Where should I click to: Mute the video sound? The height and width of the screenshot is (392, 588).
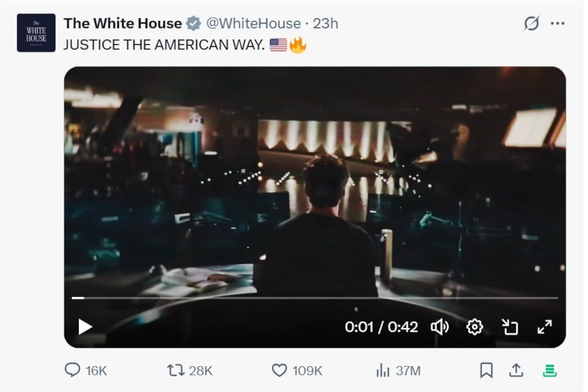[439, 327]
